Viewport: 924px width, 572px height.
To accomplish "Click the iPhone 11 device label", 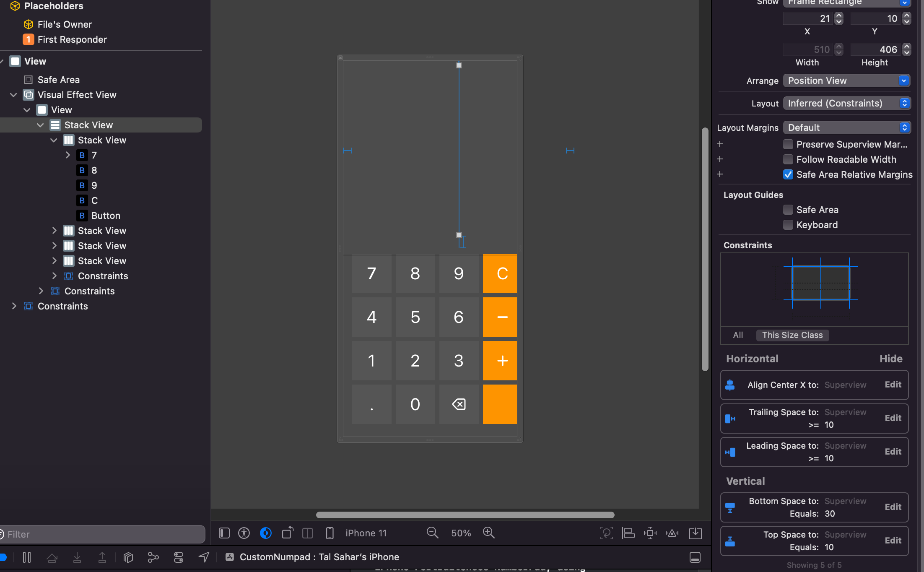I will pos(366,533).
